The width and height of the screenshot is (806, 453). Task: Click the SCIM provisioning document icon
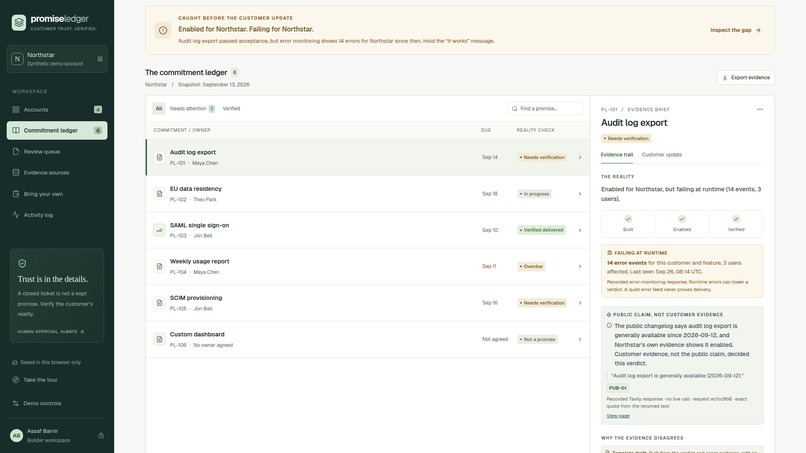tap(159, 303)
